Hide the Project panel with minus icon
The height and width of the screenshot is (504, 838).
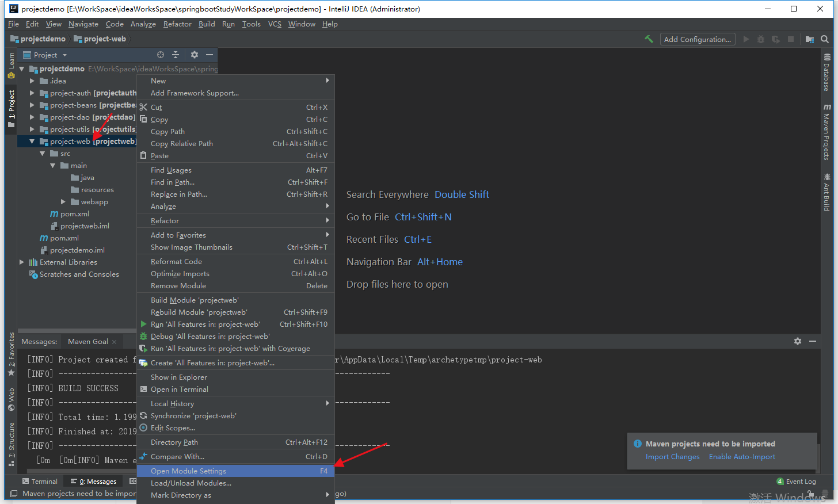209,55
